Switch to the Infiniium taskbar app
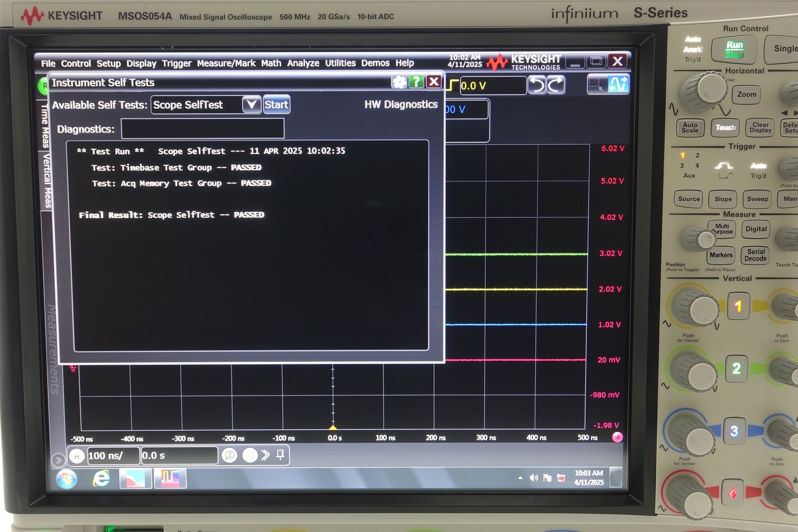Screen dimensions: 798x532 135,479
